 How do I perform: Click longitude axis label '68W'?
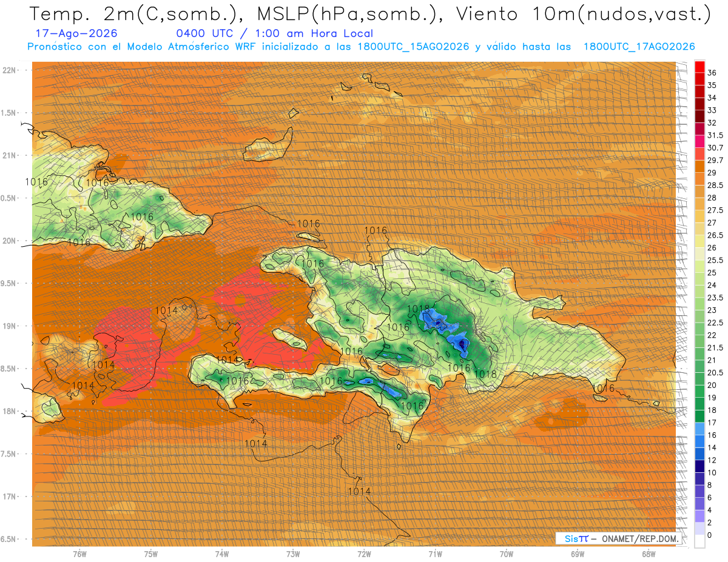tap(649, 554)
